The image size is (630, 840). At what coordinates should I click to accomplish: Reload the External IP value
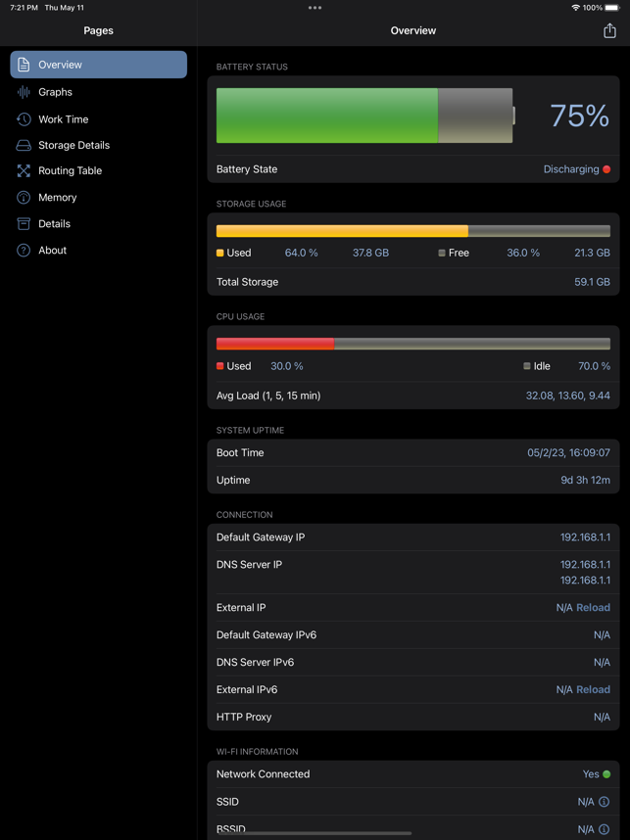pyautogui.click(x=593, y=608)
